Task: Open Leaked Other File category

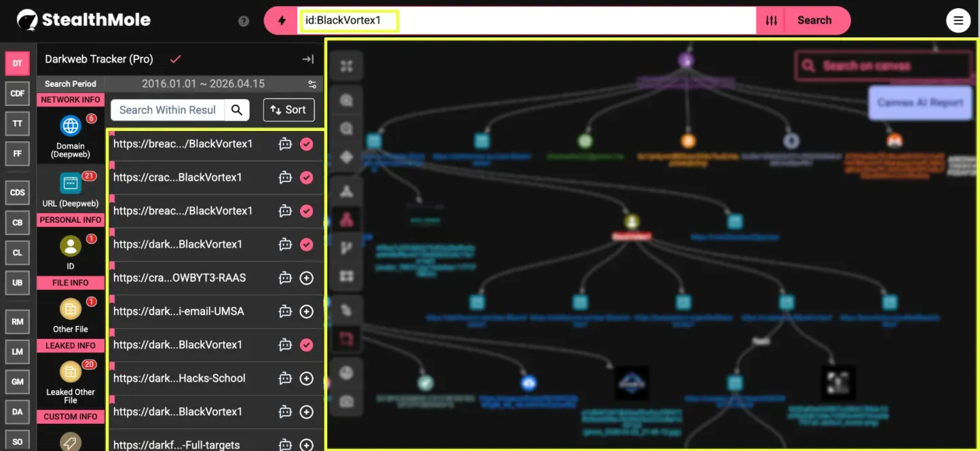Action: 71,373
